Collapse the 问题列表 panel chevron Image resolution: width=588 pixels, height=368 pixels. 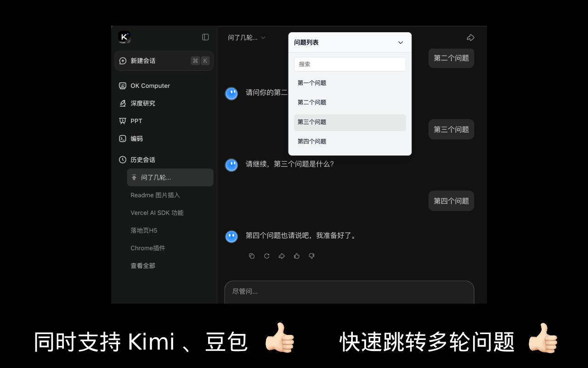400,42
